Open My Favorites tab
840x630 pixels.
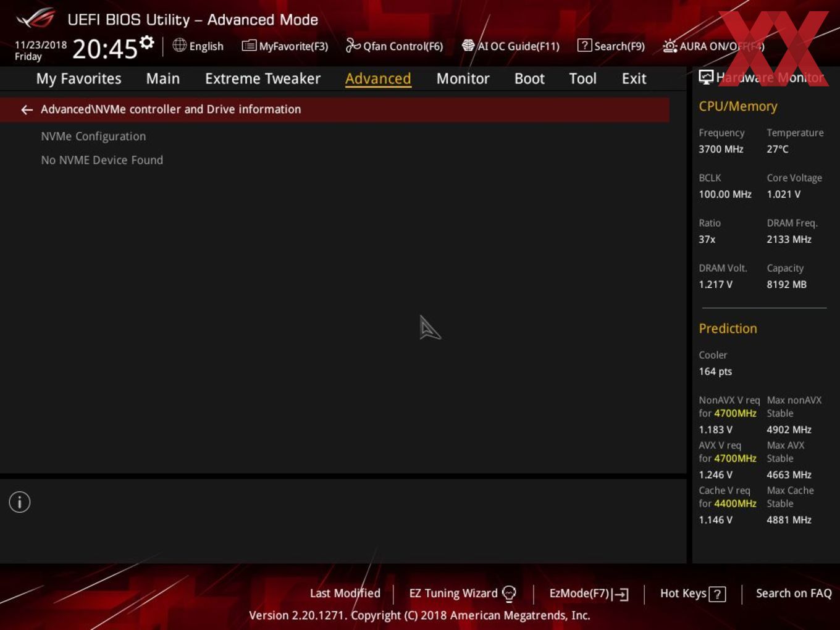(x=78, y=79)
